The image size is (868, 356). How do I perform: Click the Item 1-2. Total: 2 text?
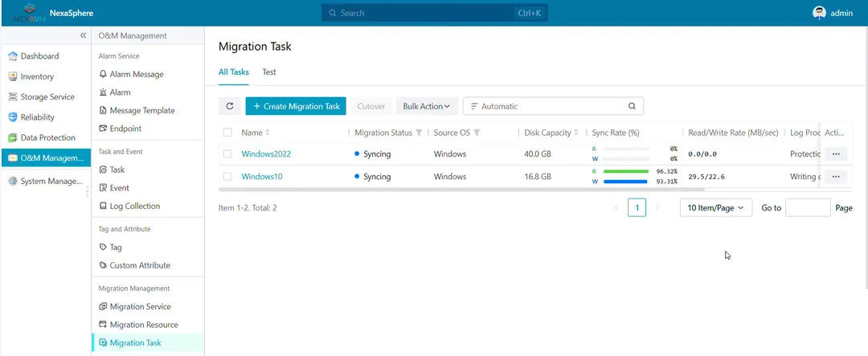pos(248,208)
